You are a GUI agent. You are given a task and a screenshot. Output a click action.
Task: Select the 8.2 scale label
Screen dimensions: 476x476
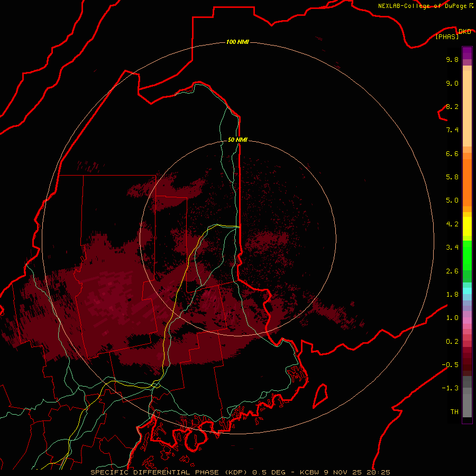[452, 106]
